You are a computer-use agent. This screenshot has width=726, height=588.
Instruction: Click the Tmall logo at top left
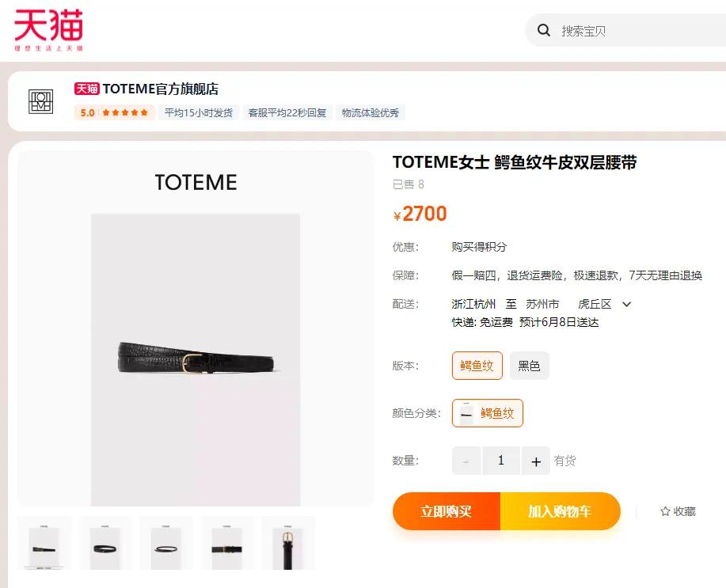(x=48, y=29)
